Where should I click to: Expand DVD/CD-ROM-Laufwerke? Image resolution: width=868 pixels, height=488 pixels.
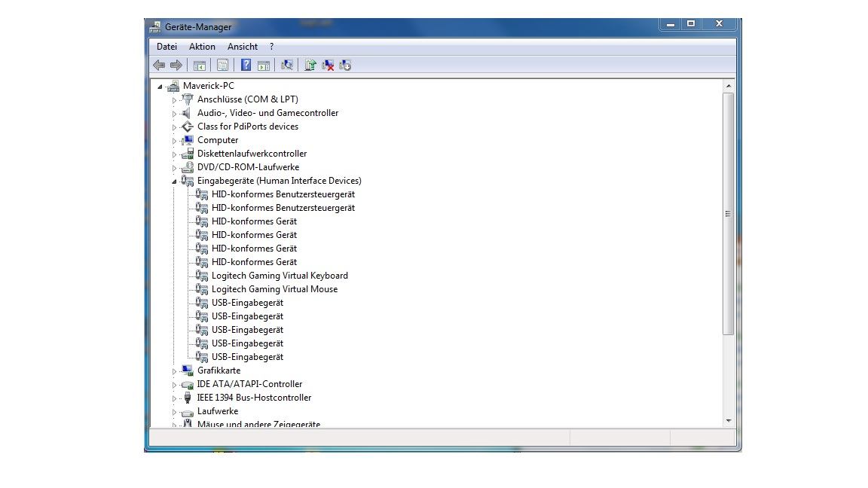[x=174, y=168]
